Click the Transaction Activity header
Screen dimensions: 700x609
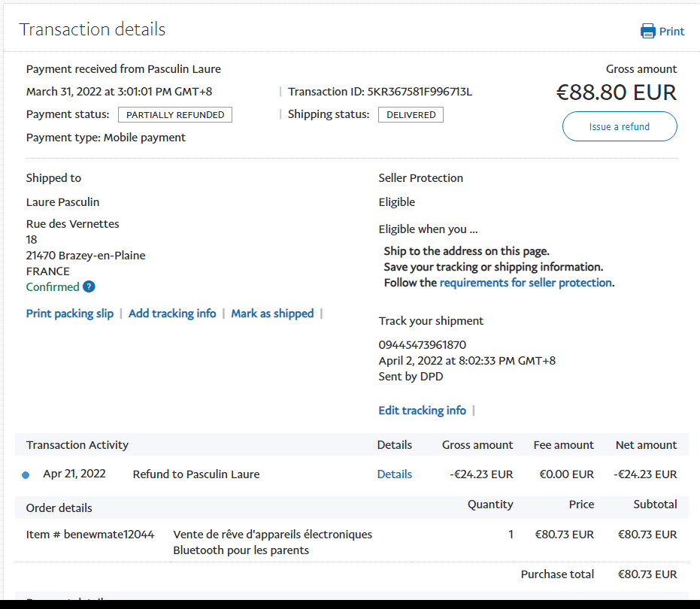tap(77, 445)
